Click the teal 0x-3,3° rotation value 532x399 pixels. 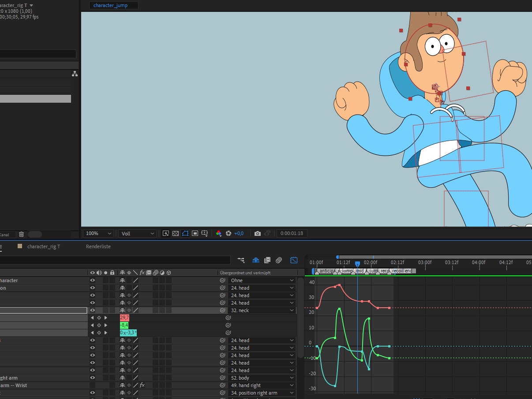(128, 333)
